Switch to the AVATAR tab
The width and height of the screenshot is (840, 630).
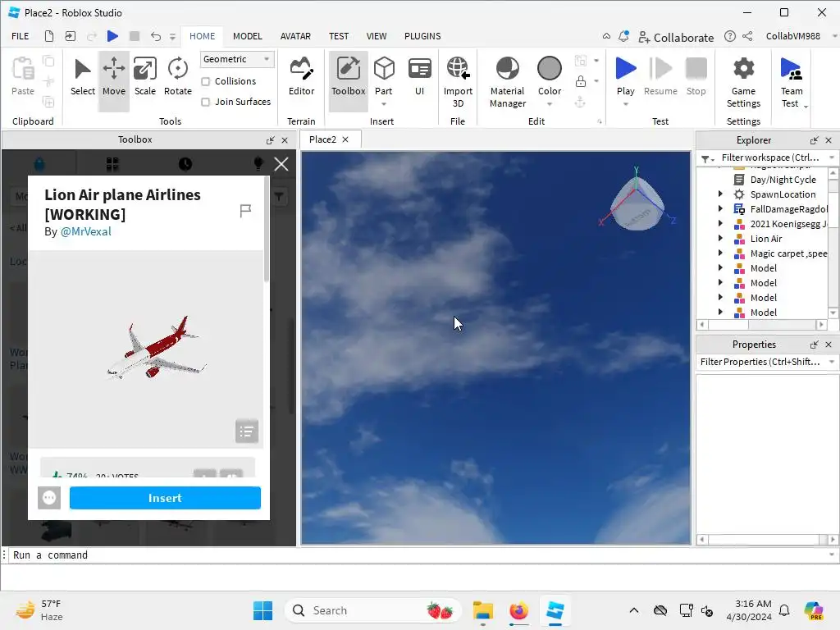pos(295,36)
